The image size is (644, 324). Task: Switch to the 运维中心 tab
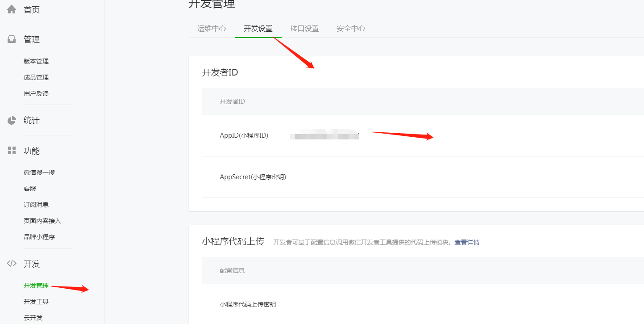pos(212,29)
